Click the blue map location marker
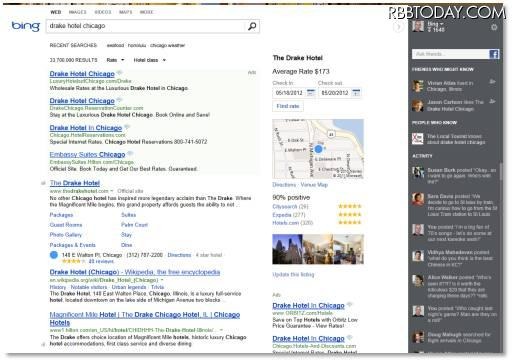The image size is (512, 362). pyautogui.click(x=319, y=149)
